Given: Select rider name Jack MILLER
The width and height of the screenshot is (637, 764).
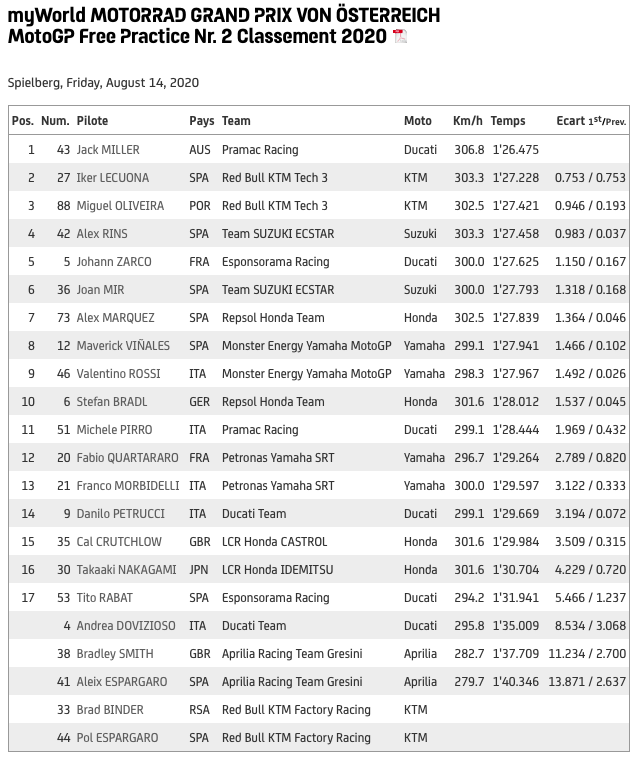Looking at the screenshot, I should pos(108,150).
